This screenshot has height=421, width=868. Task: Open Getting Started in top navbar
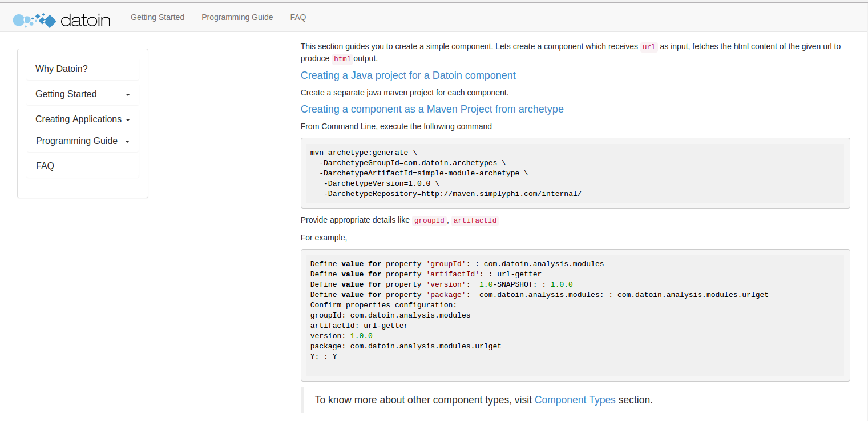tap(158, 17)
